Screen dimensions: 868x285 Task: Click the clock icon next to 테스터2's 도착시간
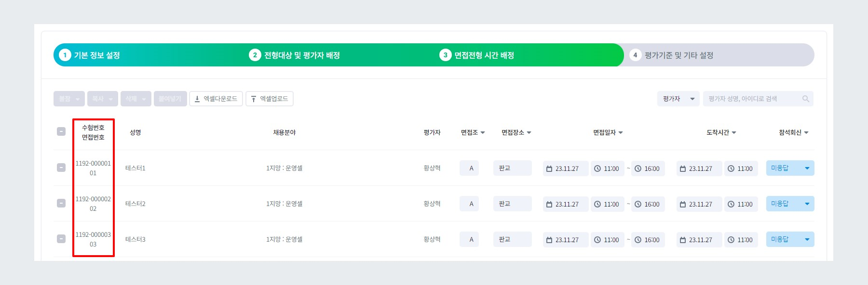[731, 204]
